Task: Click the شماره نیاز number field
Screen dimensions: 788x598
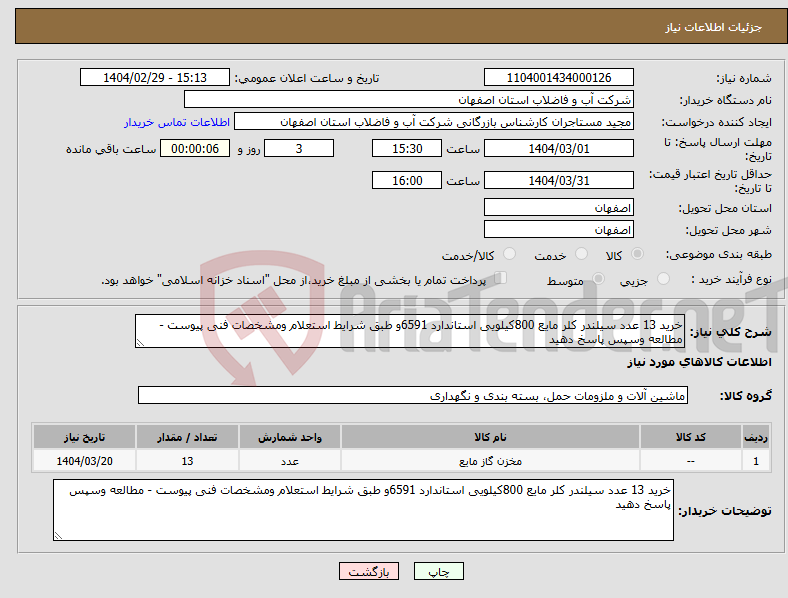Action: point(558,77)
